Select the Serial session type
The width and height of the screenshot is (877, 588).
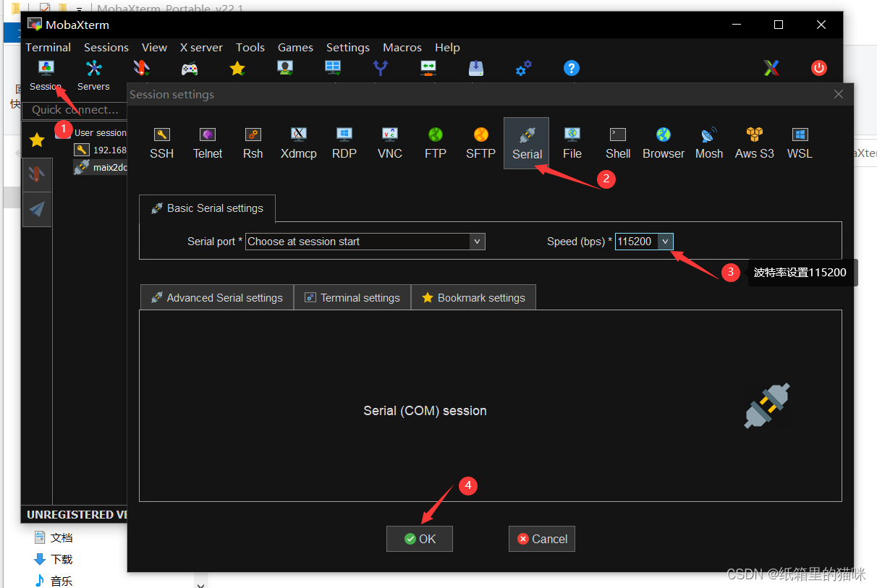pos(527,143)
